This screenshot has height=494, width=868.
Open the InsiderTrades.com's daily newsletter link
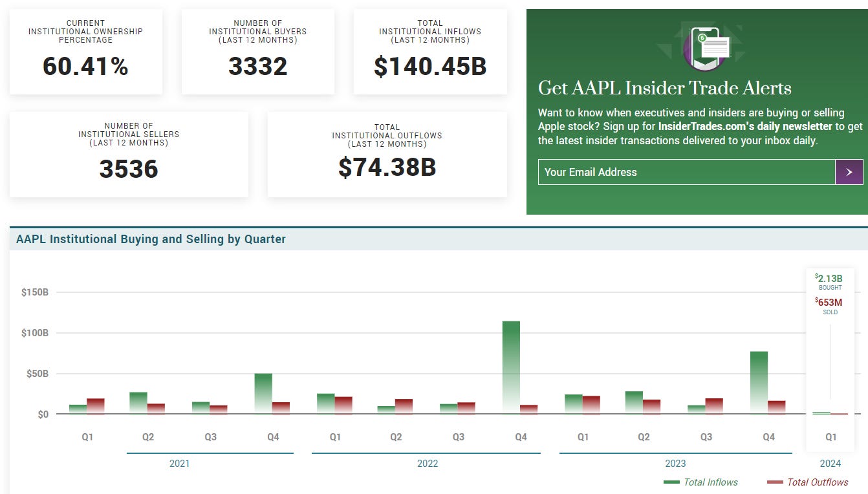point(745,127)
